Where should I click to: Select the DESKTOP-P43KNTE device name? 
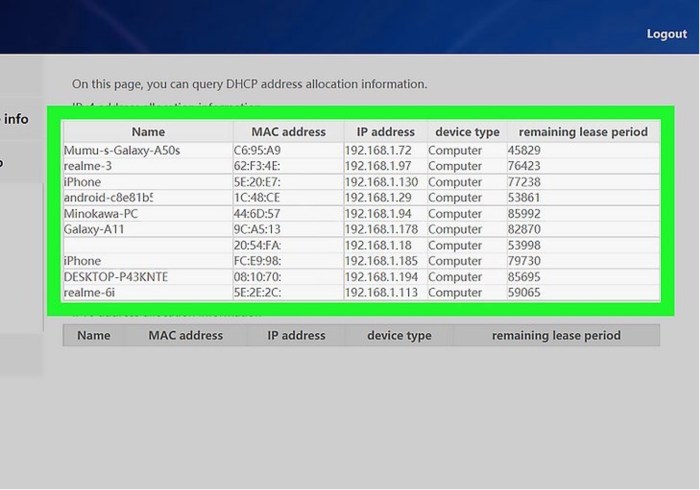click(116, 277)
